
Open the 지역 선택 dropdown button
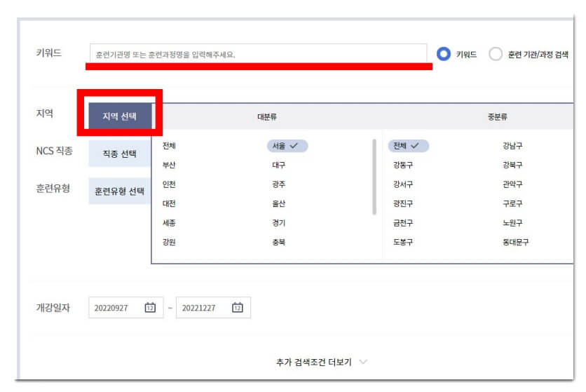click(x=120, y=116)
